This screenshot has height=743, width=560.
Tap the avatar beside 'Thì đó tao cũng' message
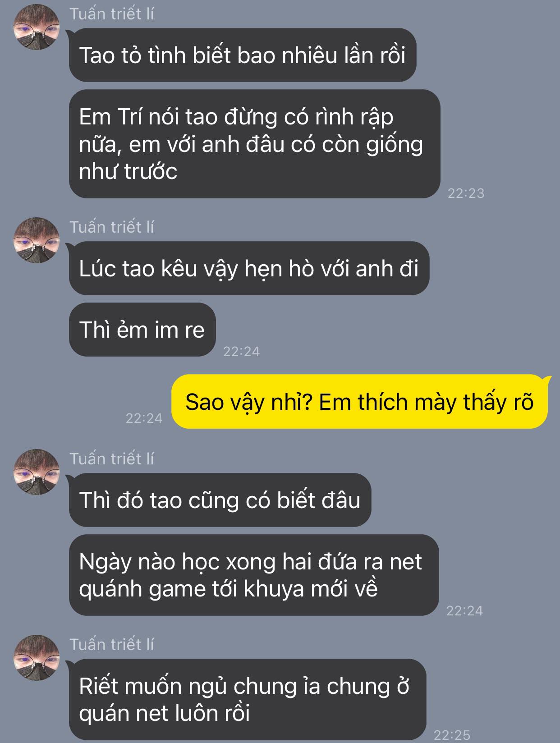click(x=37, y=472)
